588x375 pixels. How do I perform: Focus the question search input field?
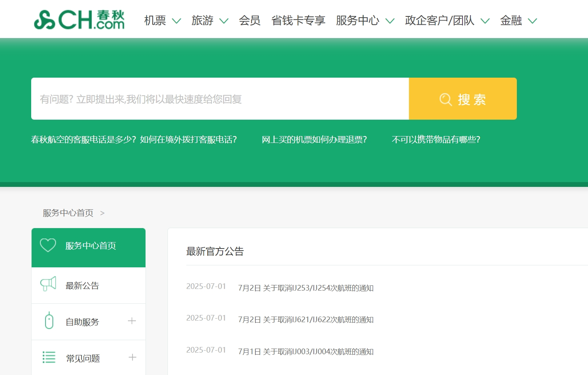pyautogui.click(x=220, y=99)
